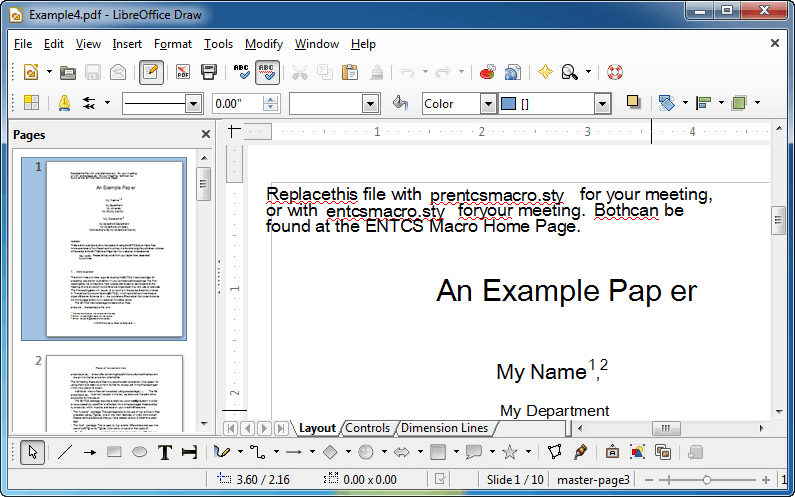Screen dimensions: 795x497
Task: Click the Area fill bucket icon
Action: [x=401, y=103]
